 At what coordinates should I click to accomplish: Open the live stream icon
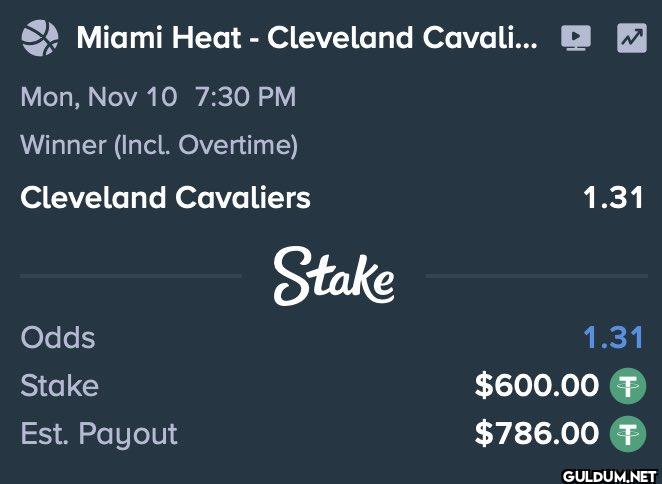(576, 38)
